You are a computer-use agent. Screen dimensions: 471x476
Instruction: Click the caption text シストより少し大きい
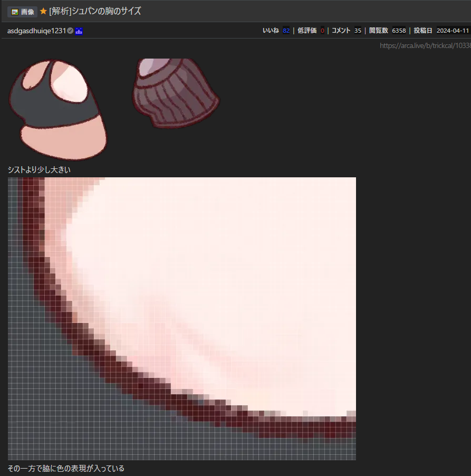click(39, 170)
